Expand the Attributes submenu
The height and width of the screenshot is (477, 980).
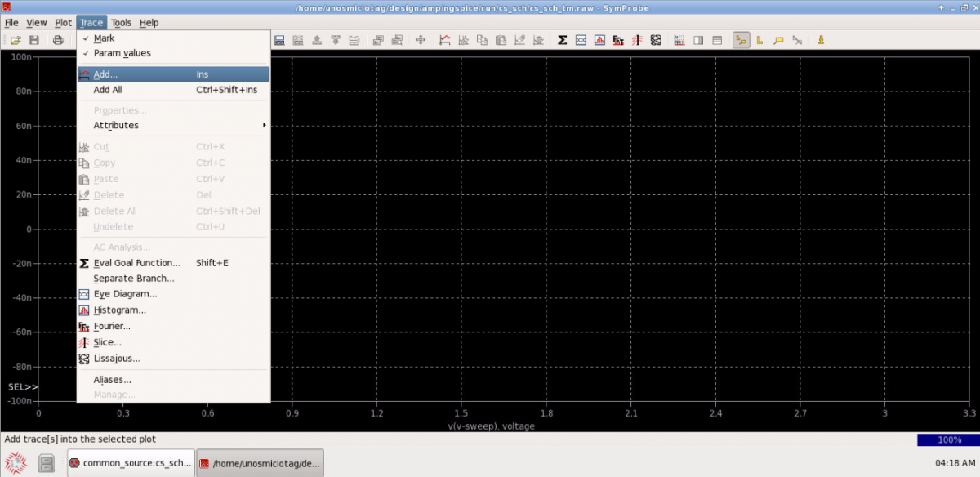point(173,125)
